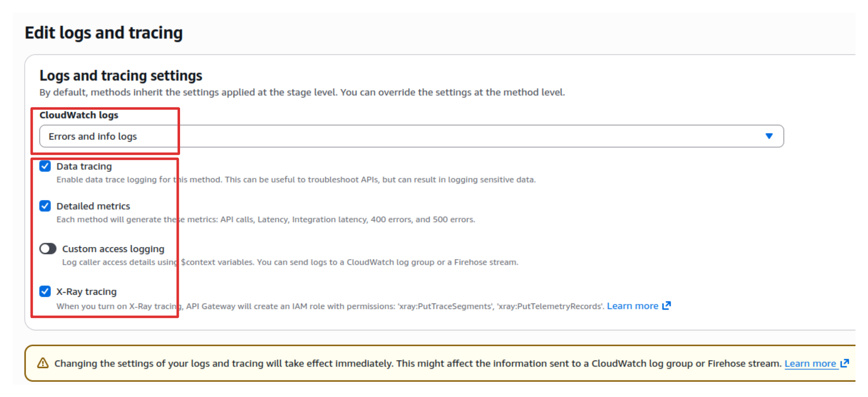This screenshot has width=868, height=397.
Task: Click the 'Logs and tracing settings' section heading
Action: 121,75
